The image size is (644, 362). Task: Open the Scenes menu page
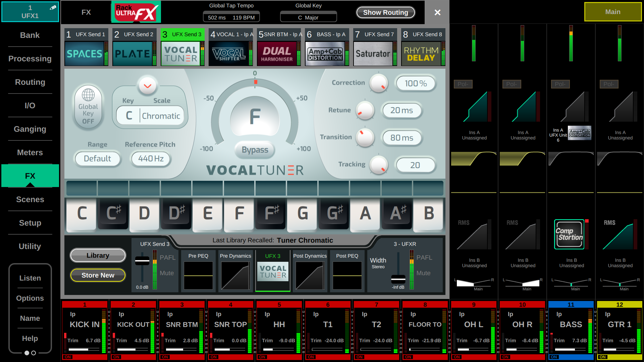tap(30, 199)
